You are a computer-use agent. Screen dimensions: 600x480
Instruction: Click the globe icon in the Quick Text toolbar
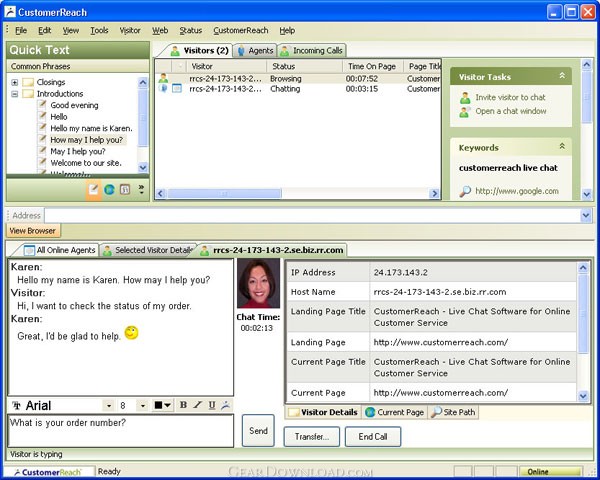(x=109, y=189)
